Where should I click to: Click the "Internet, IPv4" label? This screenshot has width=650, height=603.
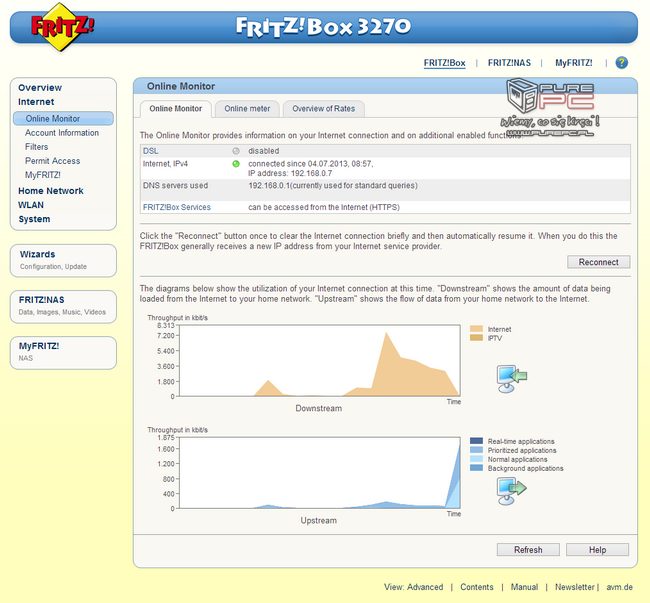[x=165, y=164]
